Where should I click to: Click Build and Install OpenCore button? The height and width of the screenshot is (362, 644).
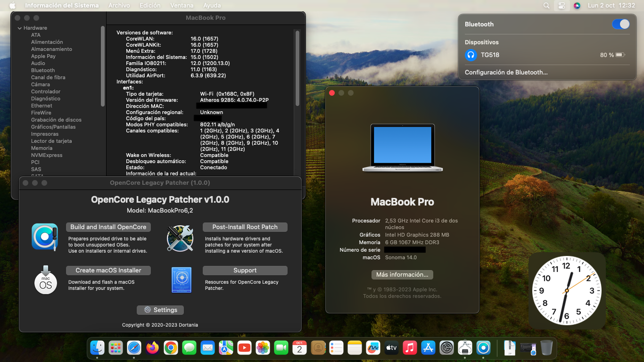click(108, 227)
